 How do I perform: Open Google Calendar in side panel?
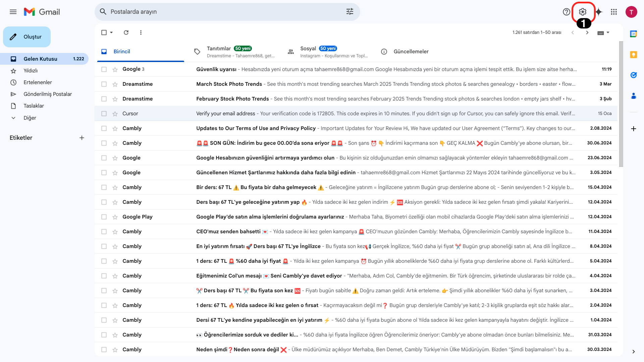[x=633, y=34]
